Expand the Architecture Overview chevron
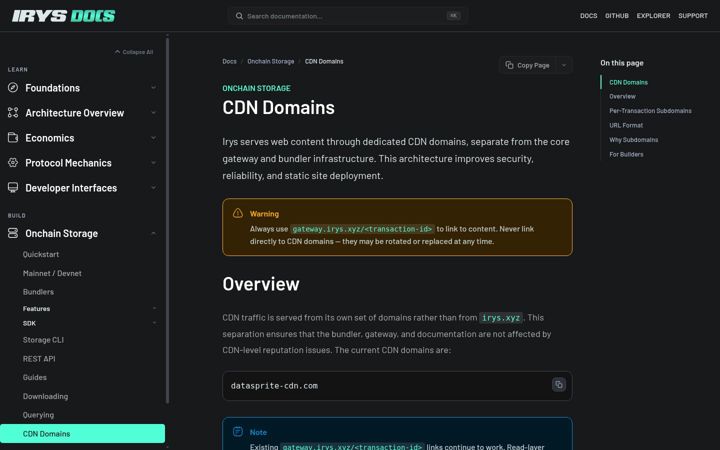 pyautogui.click(x=153, y=112)
